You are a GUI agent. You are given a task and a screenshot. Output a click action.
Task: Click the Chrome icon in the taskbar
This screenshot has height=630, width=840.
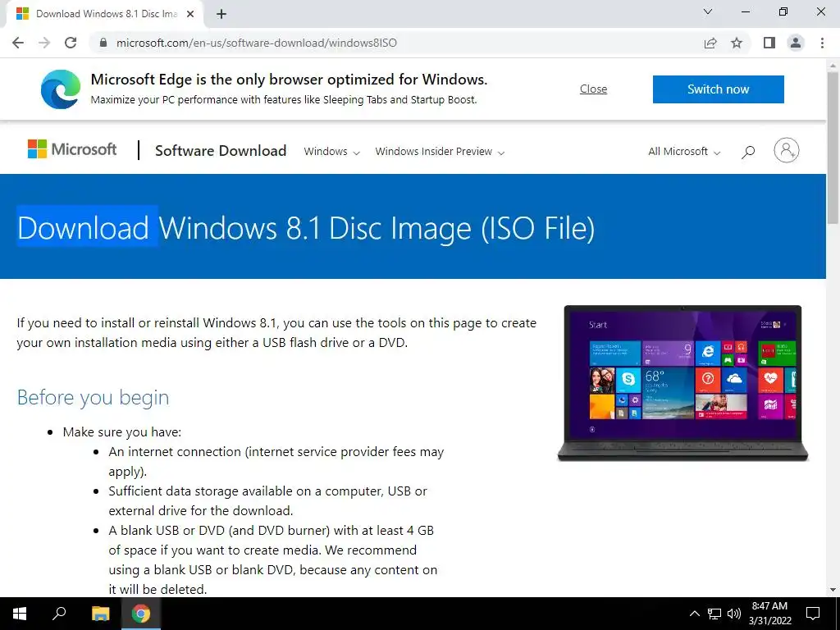click(141, 614)
